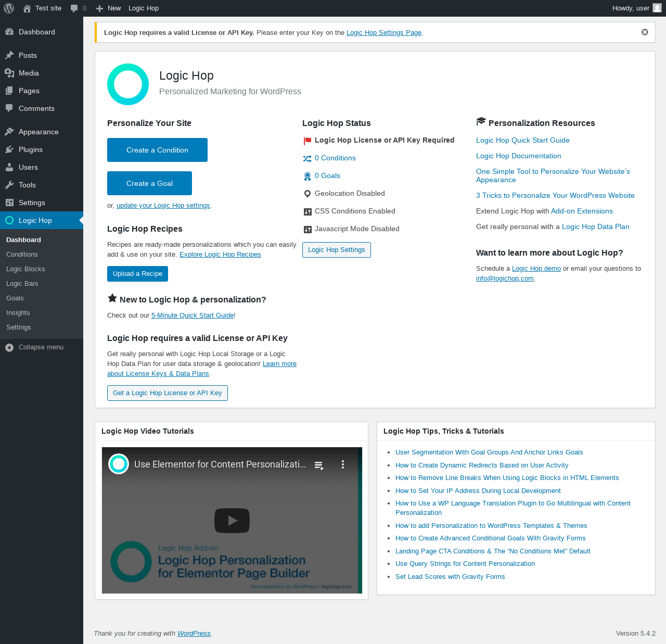
Task: Open the Add-on Extensions link
Action: coord(582,211)
